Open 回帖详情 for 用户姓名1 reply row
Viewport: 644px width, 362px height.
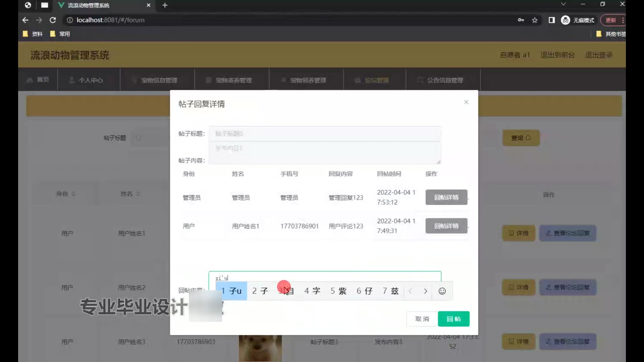[446, 226]
